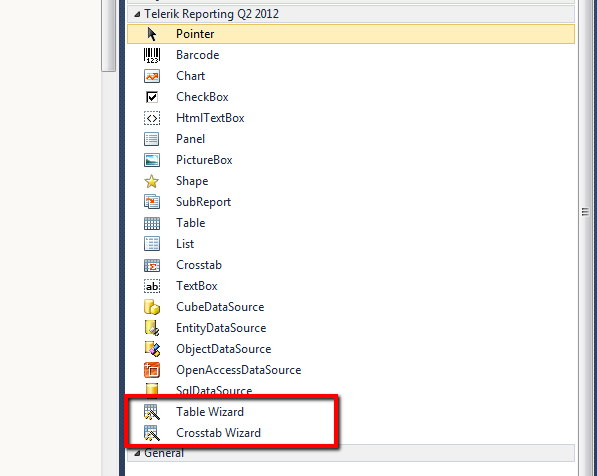Click the HtmlTextBox text label

(210, 118)
